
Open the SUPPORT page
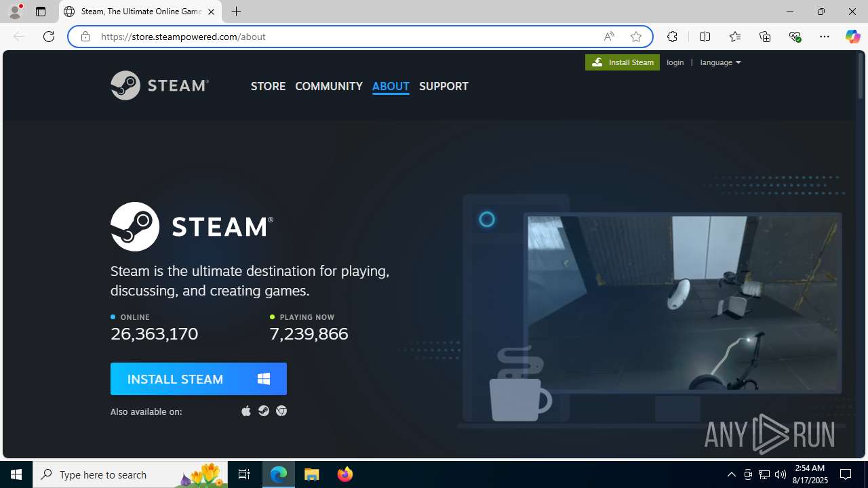pyautogui.click(x=443, y=86)
